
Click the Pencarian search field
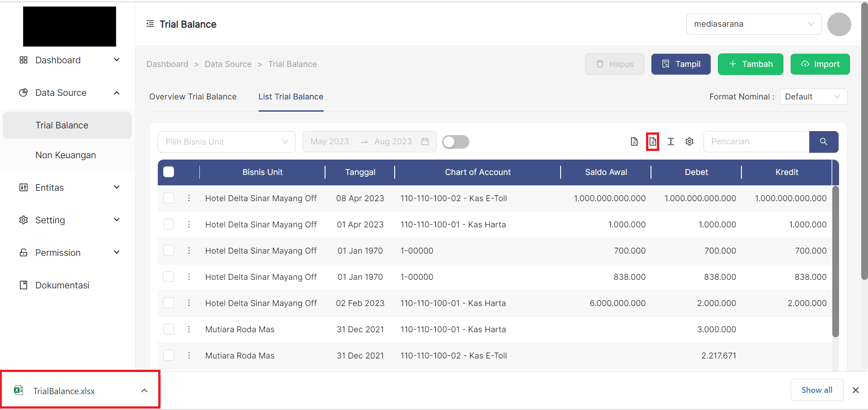(x=756, y=142)
